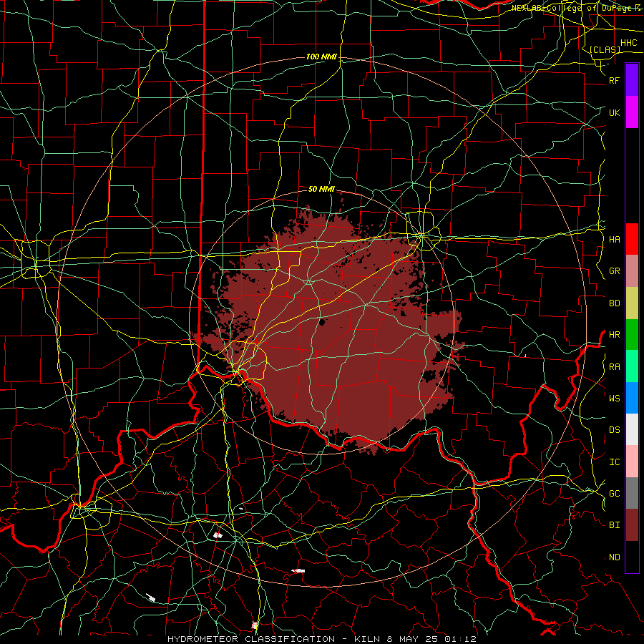Click the 'HA' legend label
The width and height of the screenshot is (644, 644).
coord(614,239)
